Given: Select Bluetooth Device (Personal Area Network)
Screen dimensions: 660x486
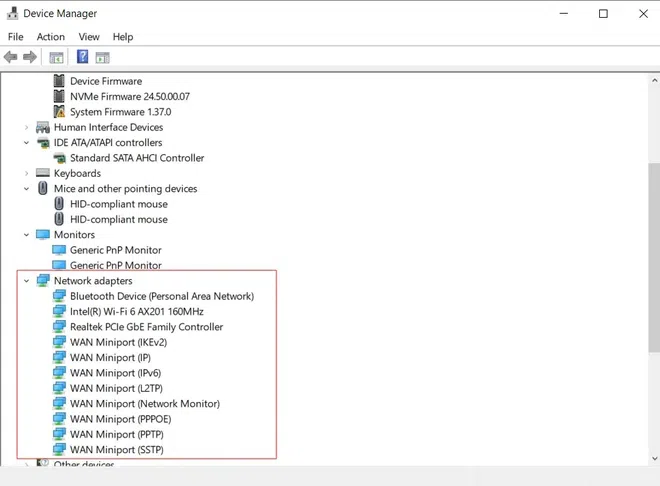Looking at the screenshot, I should pos(162,296).
